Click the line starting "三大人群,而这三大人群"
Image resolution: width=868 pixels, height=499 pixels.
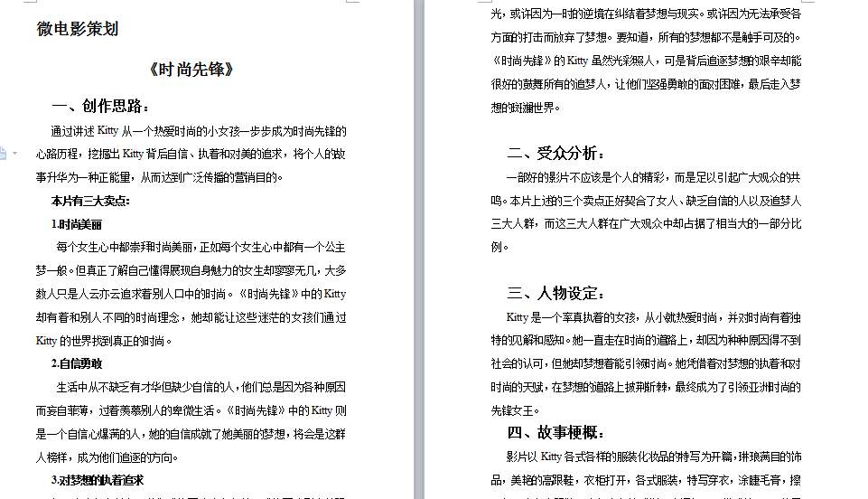tap(646, 224)
